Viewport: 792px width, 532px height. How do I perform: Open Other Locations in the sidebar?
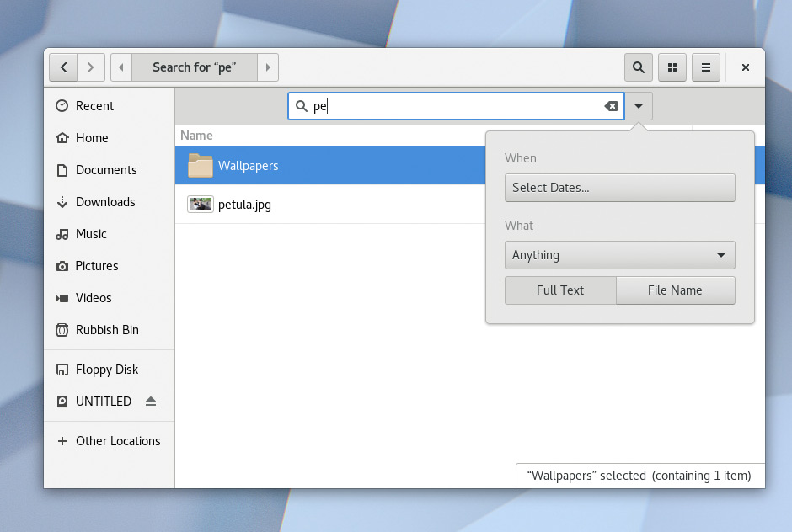117,441
